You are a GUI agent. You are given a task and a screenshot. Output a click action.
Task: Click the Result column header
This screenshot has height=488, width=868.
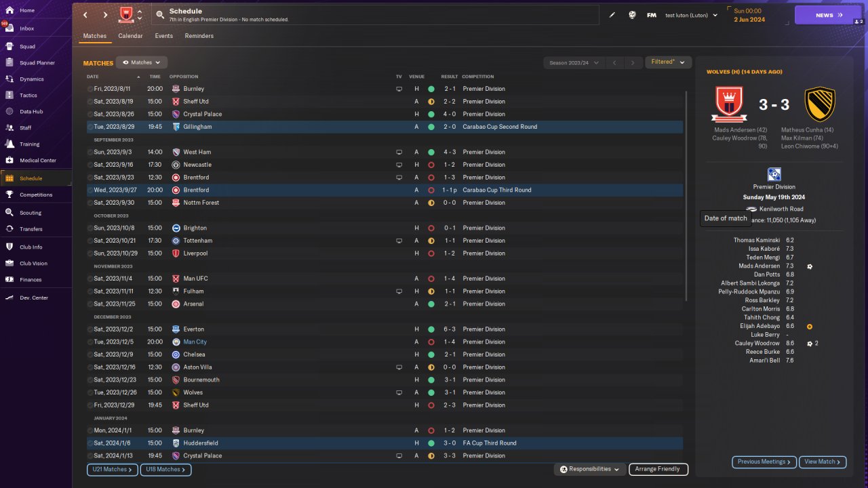click(450, 77)
